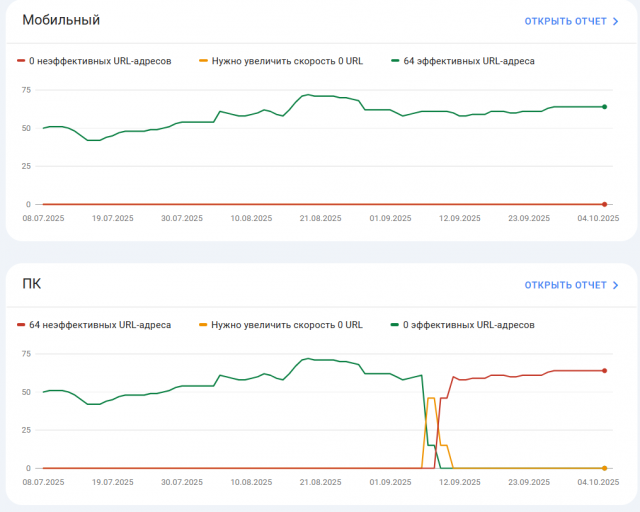Click the 08.07.2025 start date on the Мобильный axis
The image size is (640, 512).
click(x=42, y=217)
